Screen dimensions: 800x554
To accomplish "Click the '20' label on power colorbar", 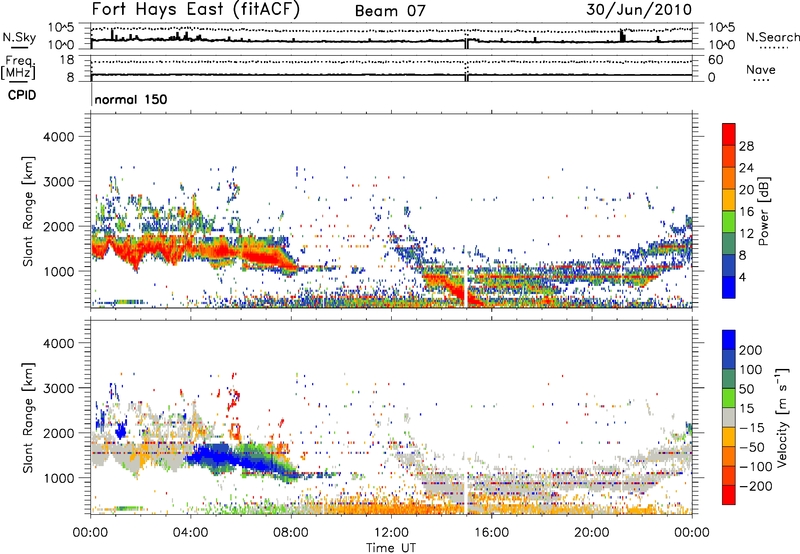I will point(746,190).
